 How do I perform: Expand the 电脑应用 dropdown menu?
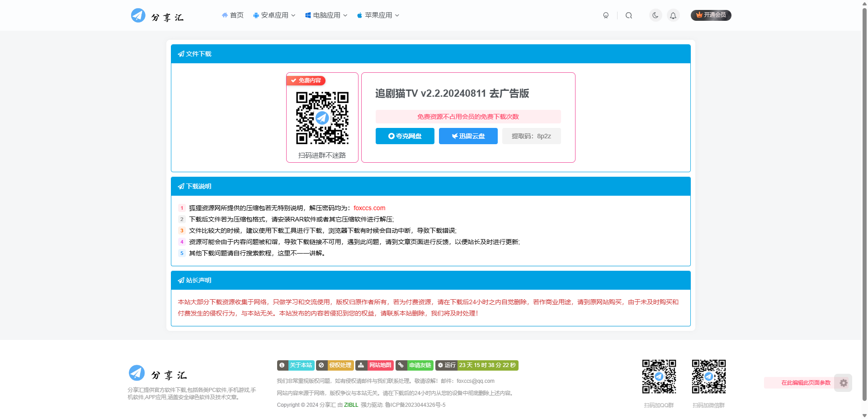click(325, 15)
